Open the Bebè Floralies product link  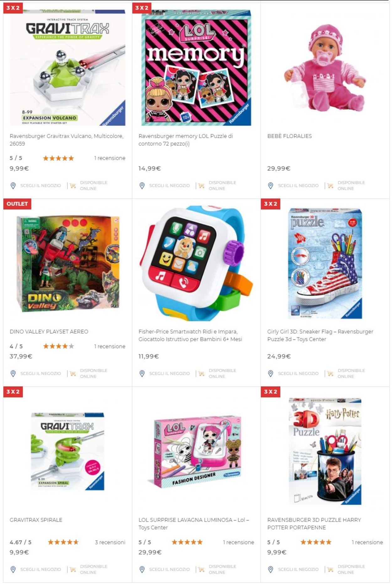point(289,136)
